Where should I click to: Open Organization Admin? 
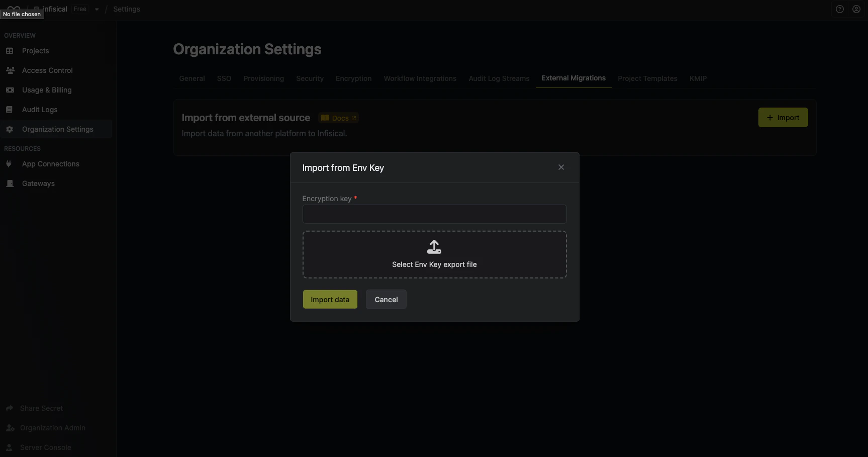click(53, 428)
